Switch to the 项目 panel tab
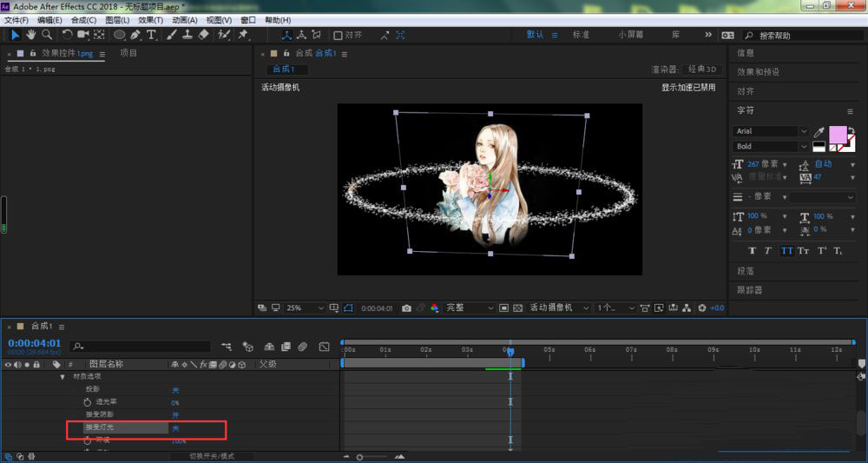The width and height of the screenshot is (868, 463). coord(128,53)
